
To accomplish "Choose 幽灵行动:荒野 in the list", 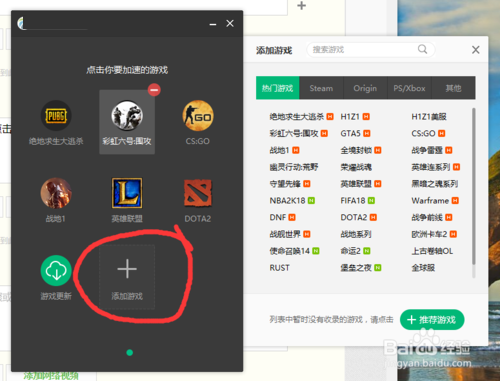I will click(294, 167).
